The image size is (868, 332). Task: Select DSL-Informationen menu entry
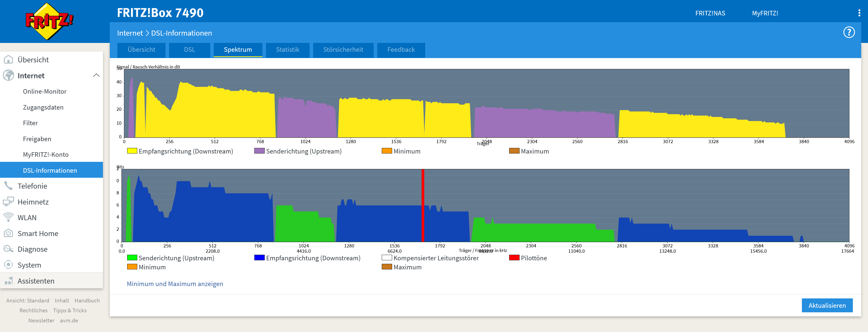pyautogui.click(x=51, y=170)
